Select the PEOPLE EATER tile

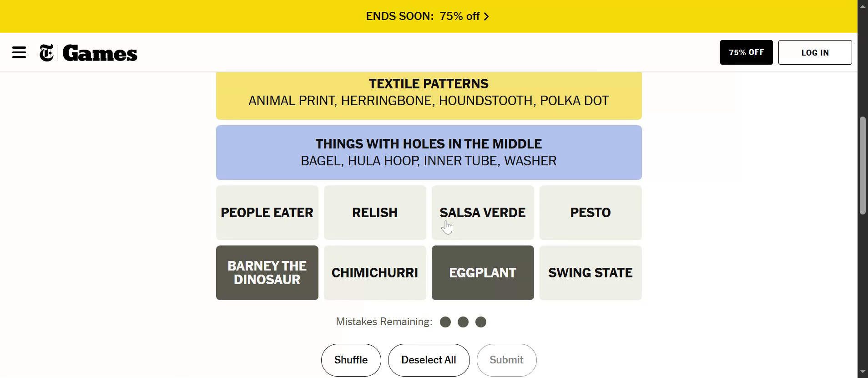coord(267,213)
